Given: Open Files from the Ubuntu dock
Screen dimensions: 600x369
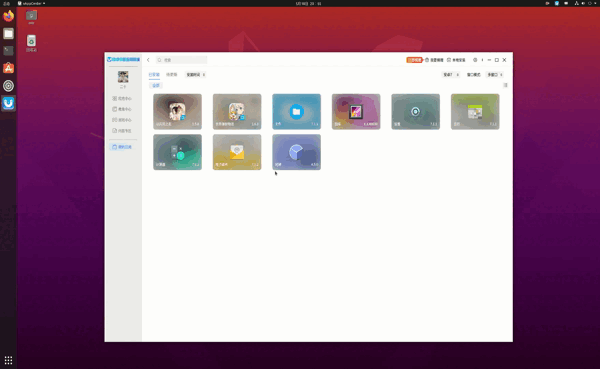Looking at the screenshot, I should point(8,34).
